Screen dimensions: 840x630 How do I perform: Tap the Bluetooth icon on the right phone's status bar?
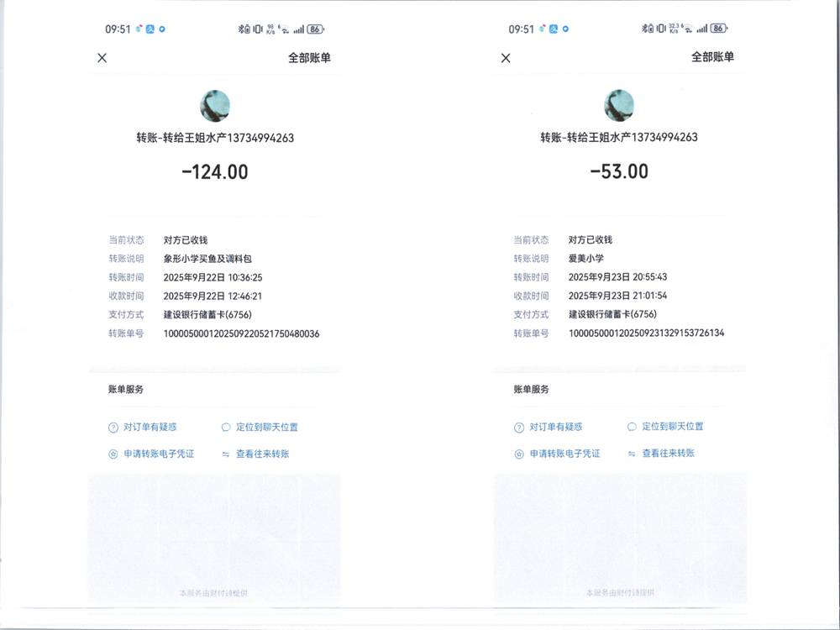click(646, 29)
